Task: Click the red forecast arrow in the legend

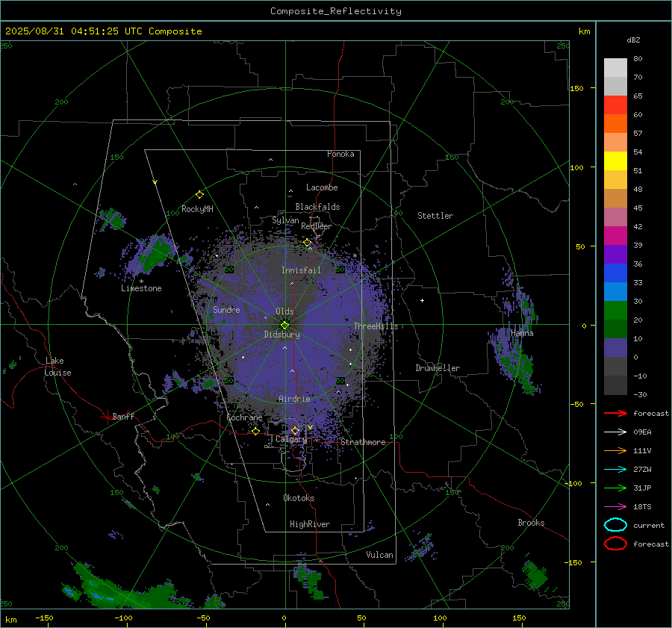Action: pyautogui.click(x=615, y=413)
